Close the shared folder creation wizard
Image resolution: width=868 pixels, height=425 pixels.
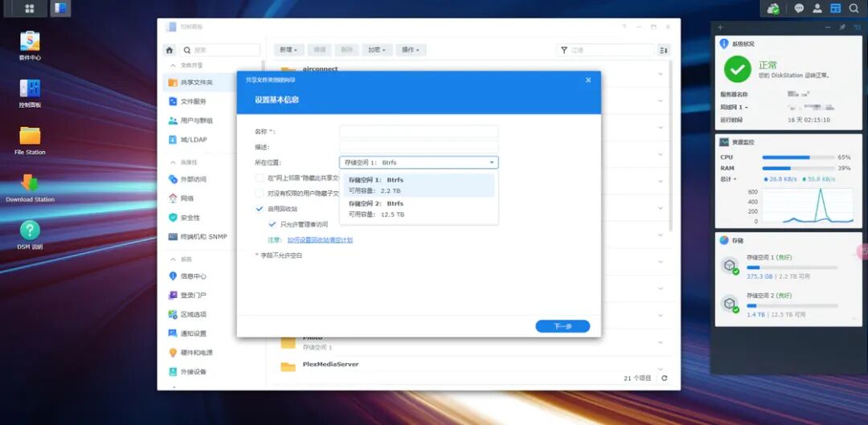pyautogui.click(x=588, y=80)
